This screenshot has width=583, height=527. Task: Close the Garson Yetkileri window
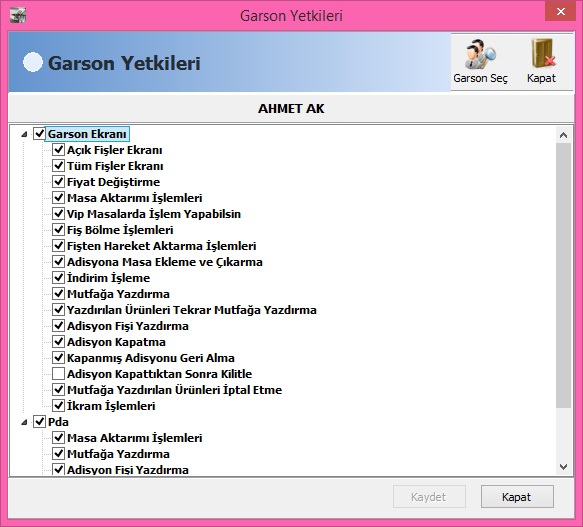point(561,12)
